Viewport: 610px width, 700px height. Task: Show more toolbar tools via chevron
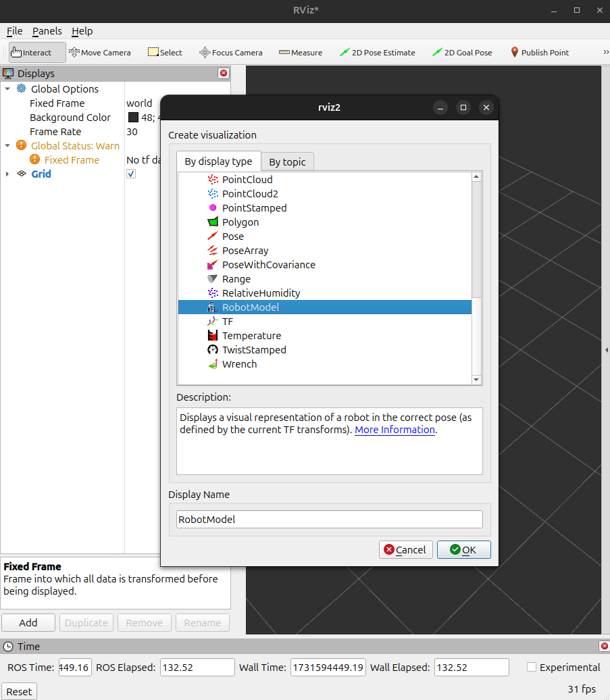pyautogui.click(x=606, y=52)
